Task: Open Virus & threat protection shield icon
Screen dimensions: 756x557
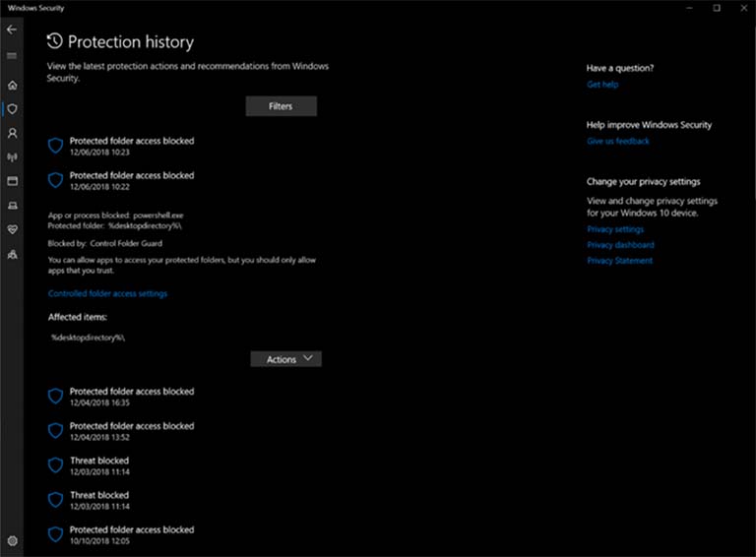Action: click(12, 109)
